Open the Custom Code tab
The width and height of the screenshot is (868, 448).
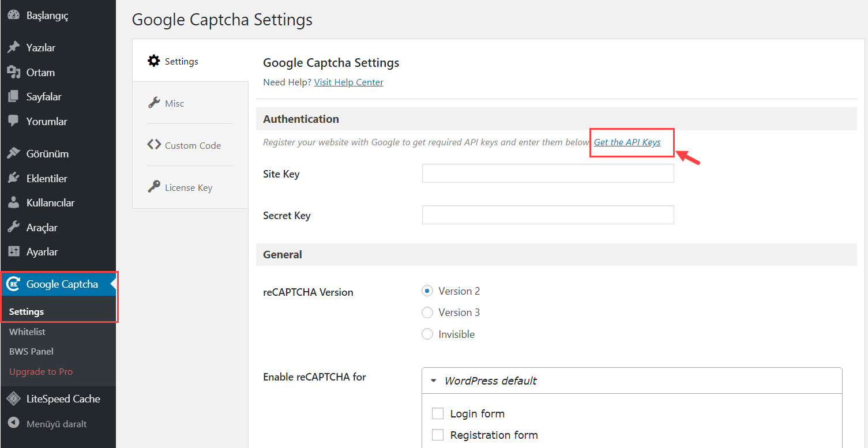190,145
